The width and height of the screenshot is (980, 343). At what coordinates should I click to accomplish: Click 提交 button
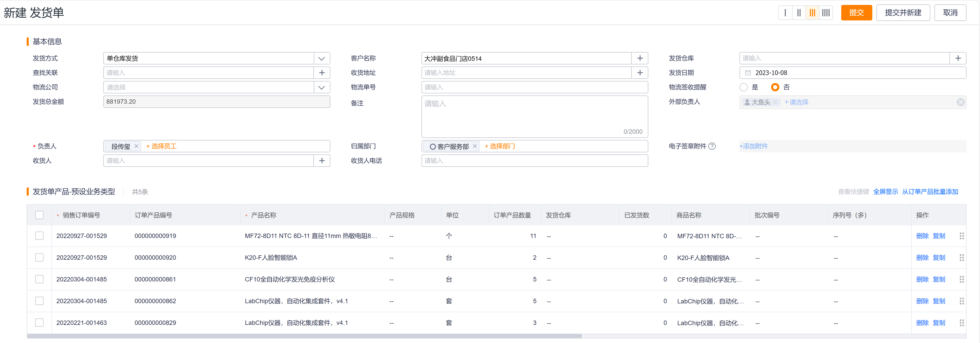(856, 13)
